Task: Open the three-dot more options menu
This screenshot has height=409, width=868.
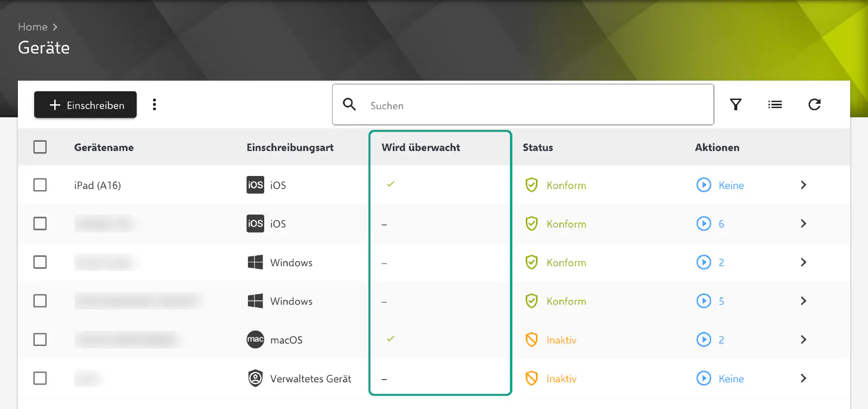Action: pos(155,105)
